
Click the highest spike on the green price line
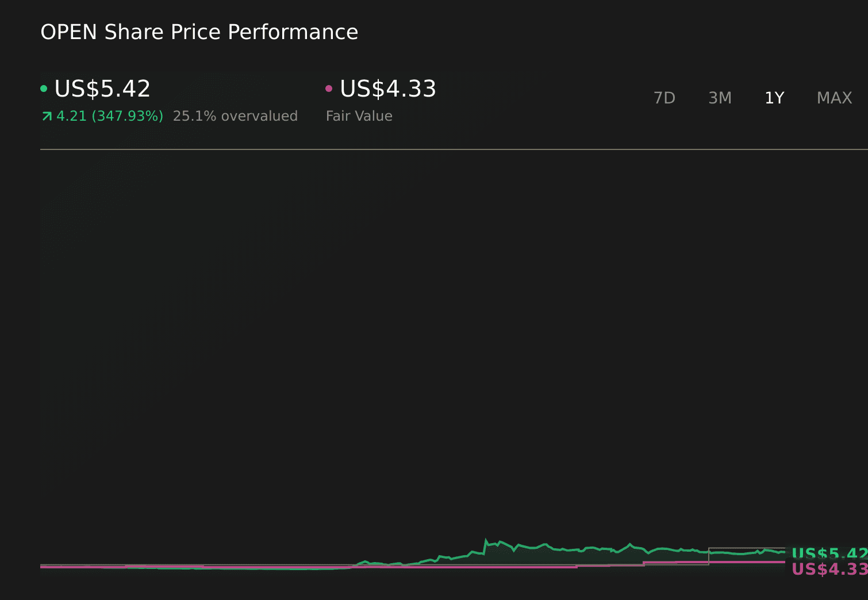(x=486, y=540)
